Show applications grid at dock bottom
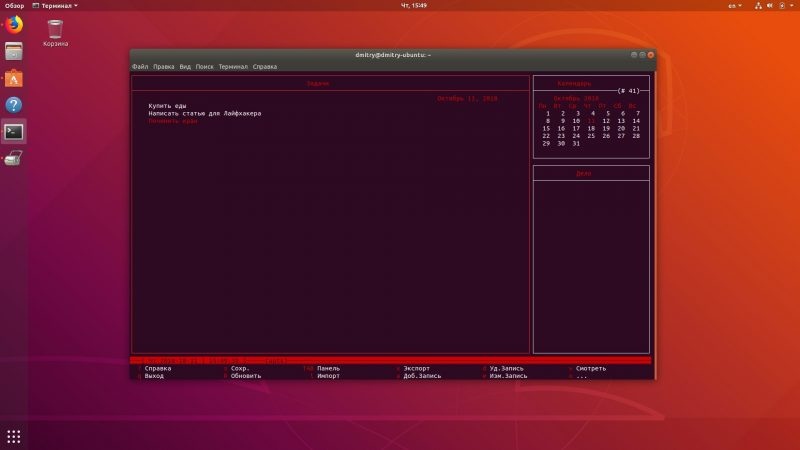Viewport: 800px width, 450px height. 14,437
